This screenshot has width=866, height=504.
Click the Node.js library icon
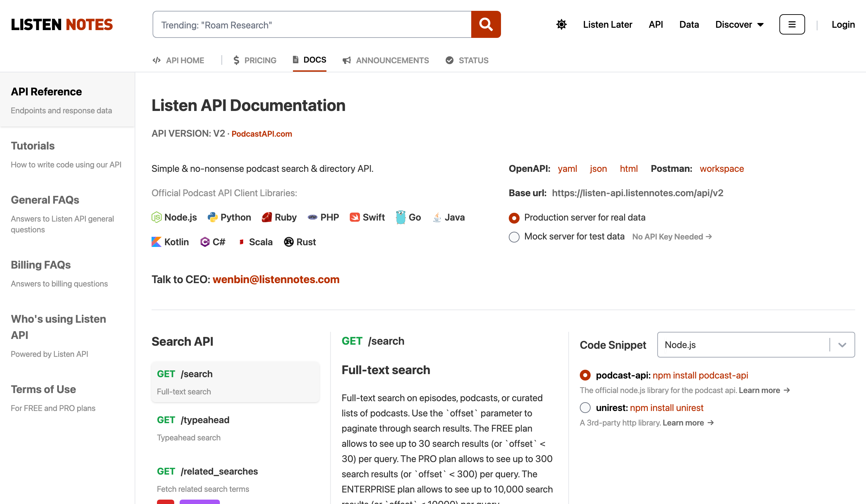point(156,217)
